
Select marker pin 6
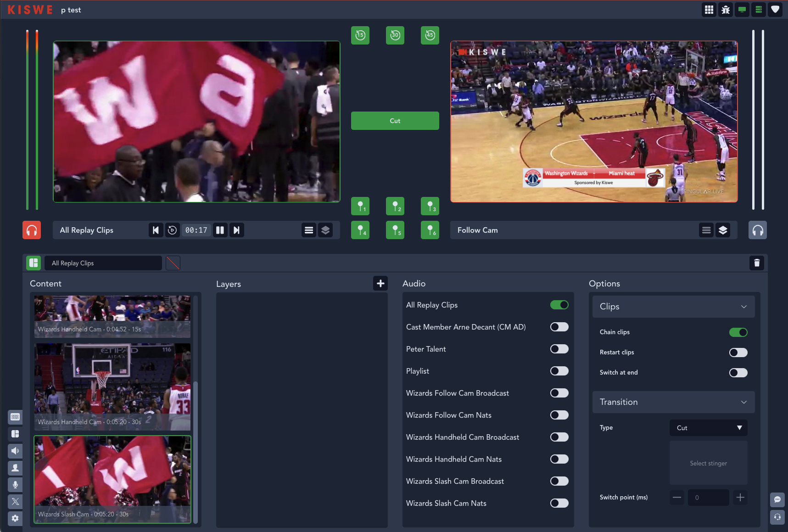(x=430, y=230)
